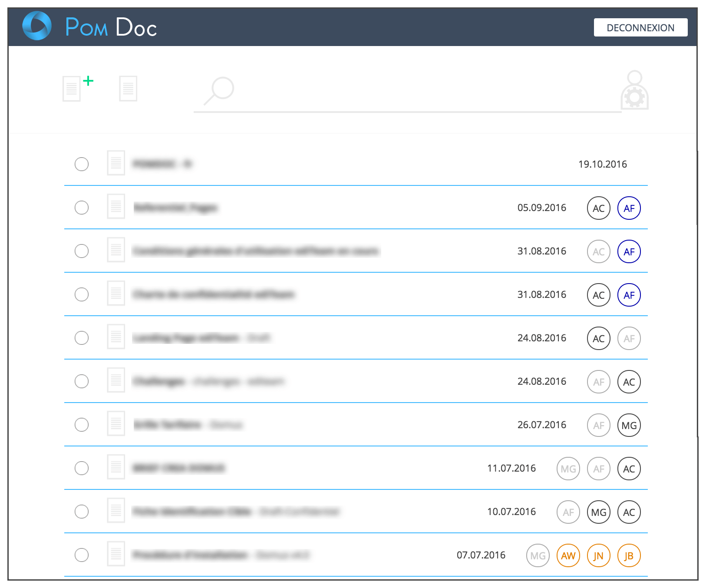
Task: Click the date 10.07.2016
Action: 511,512
